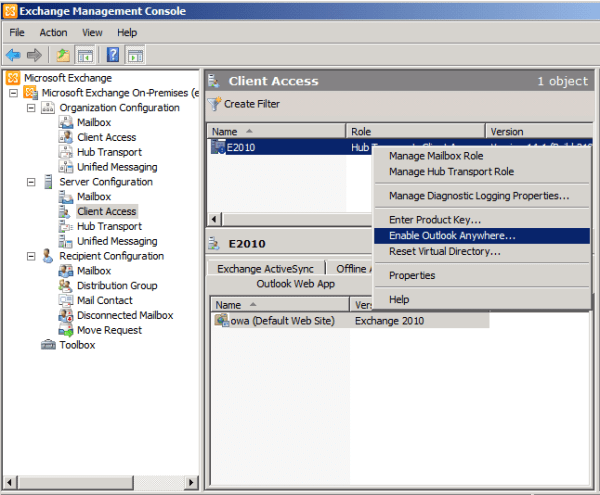This screenshot has width=600, height=495.
Task: Collapse the Microsoft Exchange On-Premises node
Action: [14, 93]
